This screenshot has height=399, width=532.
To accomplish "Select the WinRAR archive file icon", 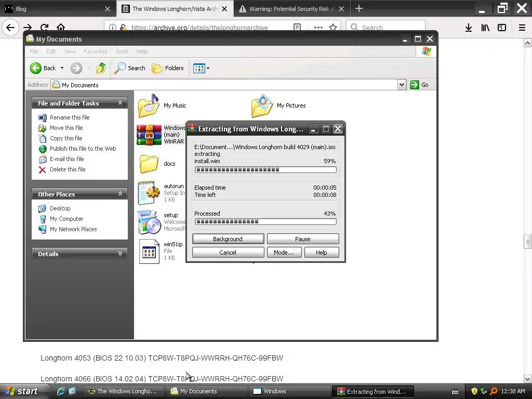I will coord(149,135).
